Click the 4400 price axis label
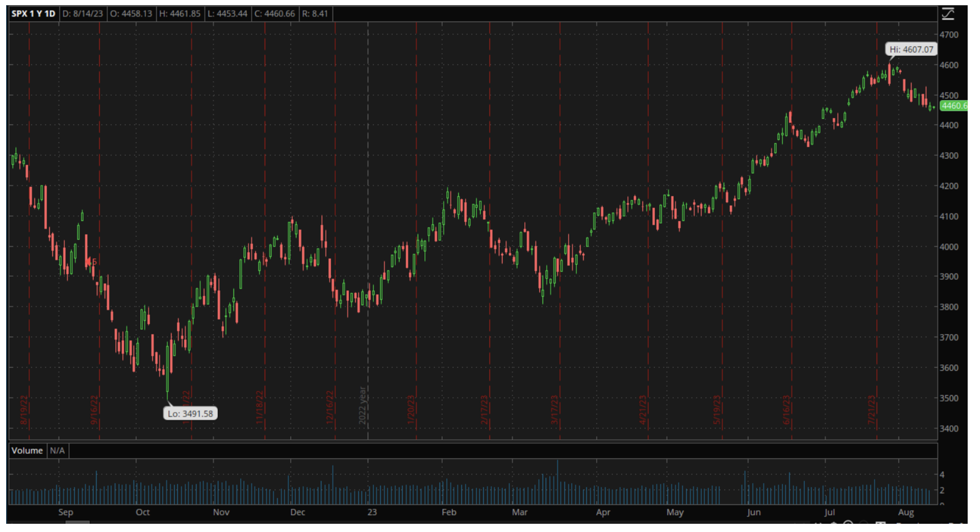 tap(949, 125)
